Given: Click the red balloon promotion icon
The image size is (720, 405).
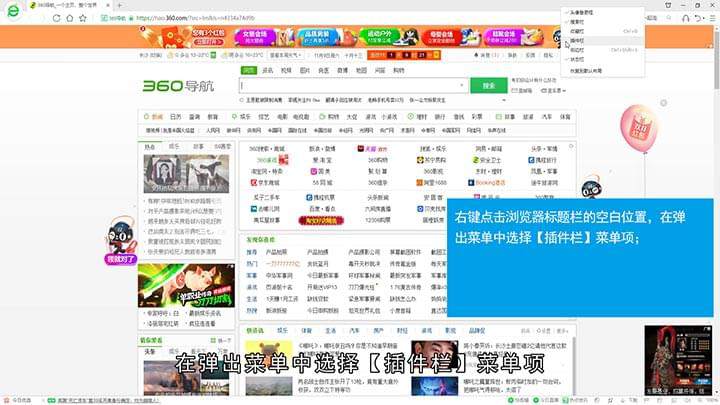Looking at the screenshot, I should [x=639, y=128].
